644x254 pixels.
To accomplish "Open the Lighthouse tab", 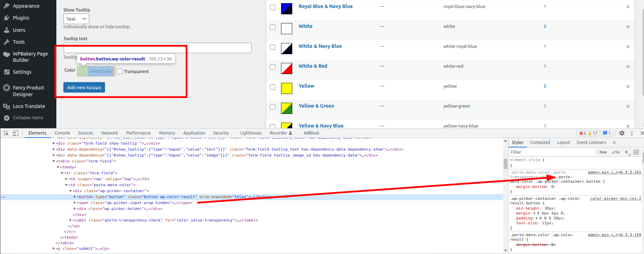I will tap(251, 133).
